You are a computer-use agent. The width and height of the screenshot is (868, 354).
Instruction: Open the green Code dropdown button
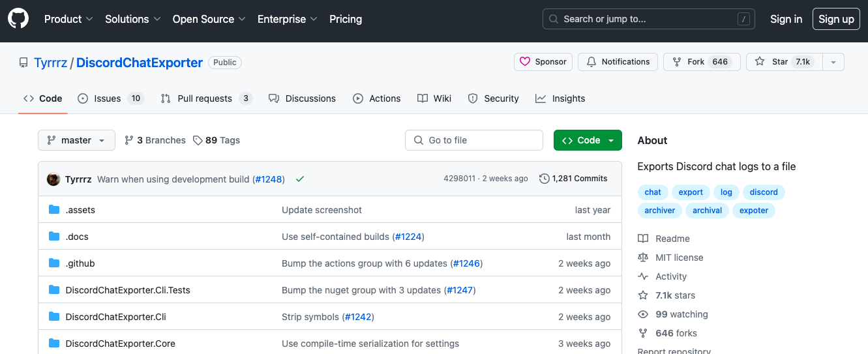click(x=588, y=140)
